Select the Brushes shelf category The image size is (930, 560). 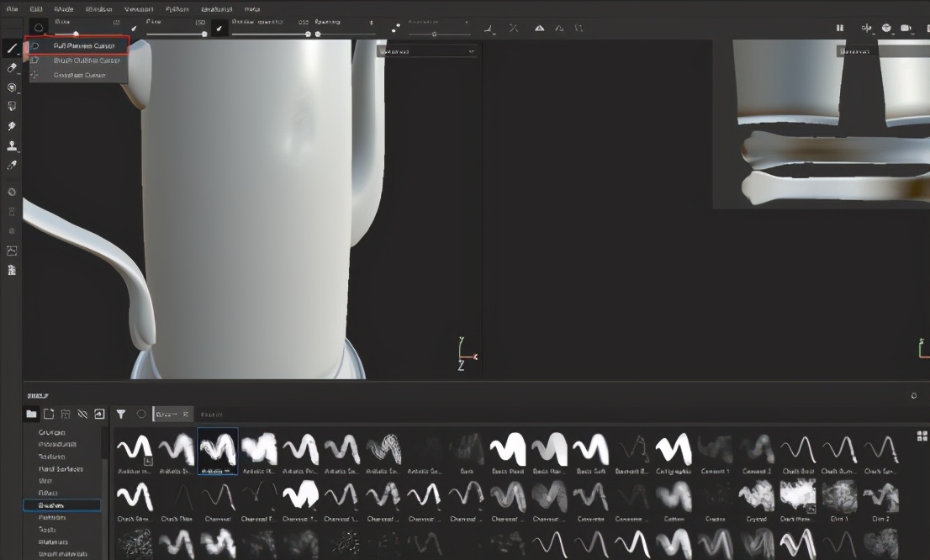pos(61,505)
